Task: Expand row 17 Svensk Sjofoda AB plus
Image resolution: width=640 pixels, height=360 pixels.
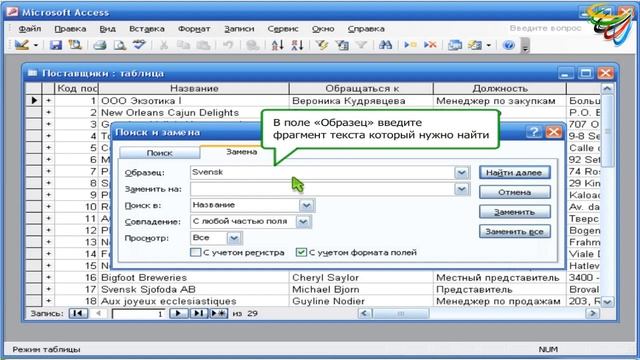Action: point(48,289)
